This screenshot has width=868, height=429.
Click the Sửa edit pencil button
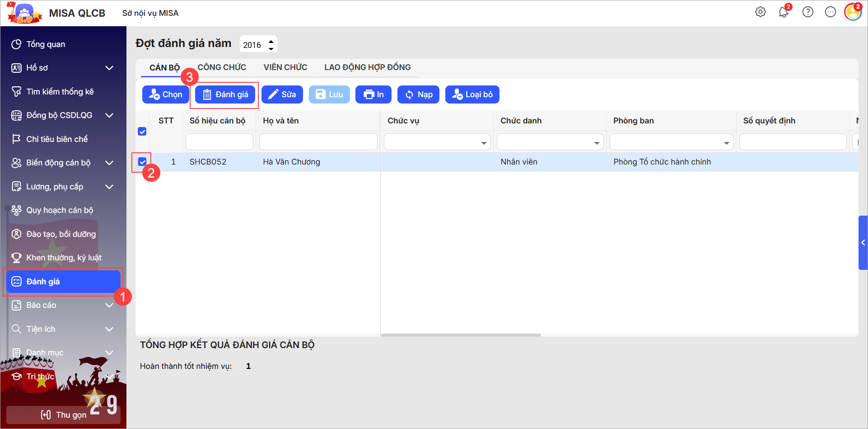click(282, 94)
